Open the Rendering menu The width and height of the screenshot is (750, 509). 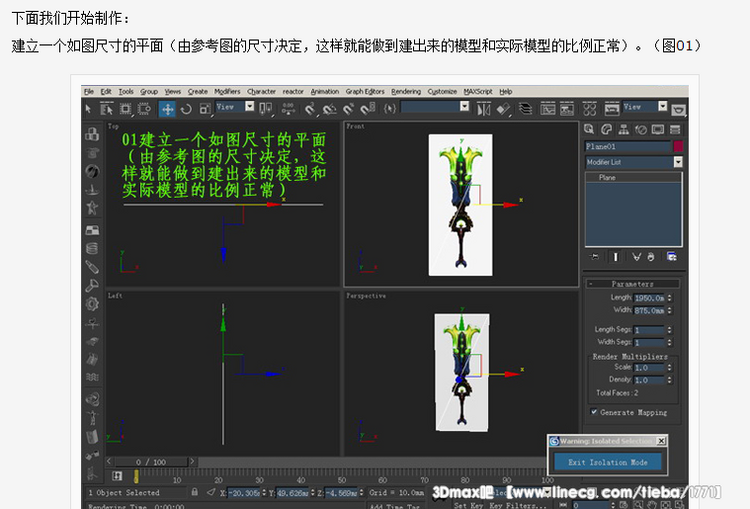coord(406,91)
